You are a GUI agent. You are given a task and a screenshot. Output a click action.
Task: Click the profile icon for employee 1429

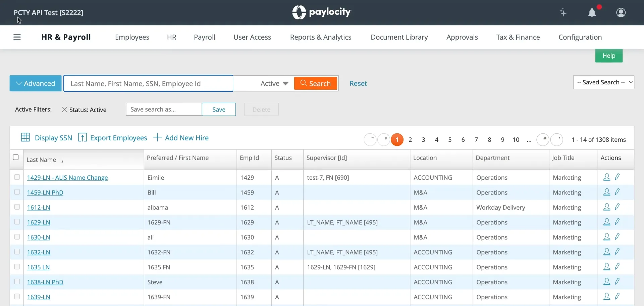click(x=606, y=177)
